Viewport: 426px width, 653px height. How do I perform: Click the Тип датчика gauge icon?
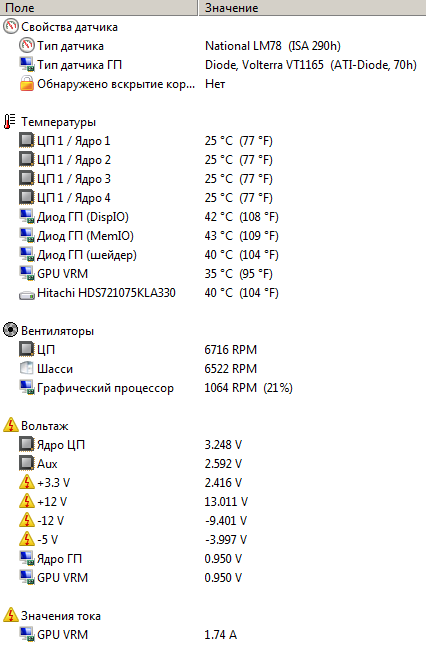coord(27,45)
